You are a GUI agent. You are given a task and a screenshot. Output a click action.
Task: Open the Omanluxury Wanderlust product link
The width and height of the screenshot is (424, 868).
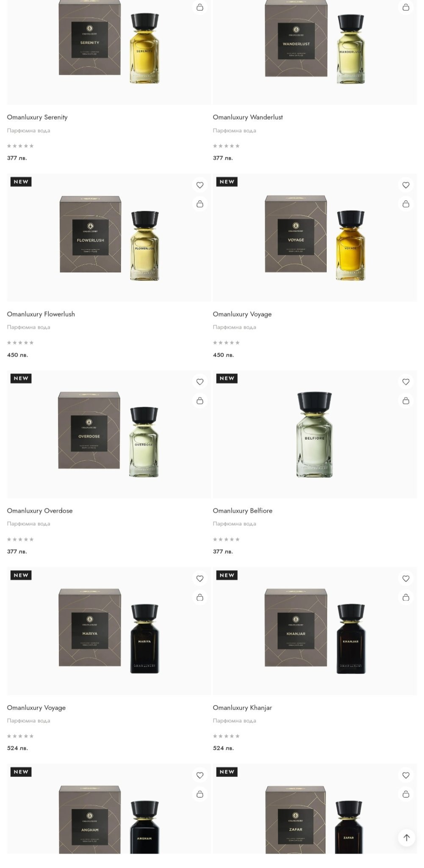[x=248, y=117]
